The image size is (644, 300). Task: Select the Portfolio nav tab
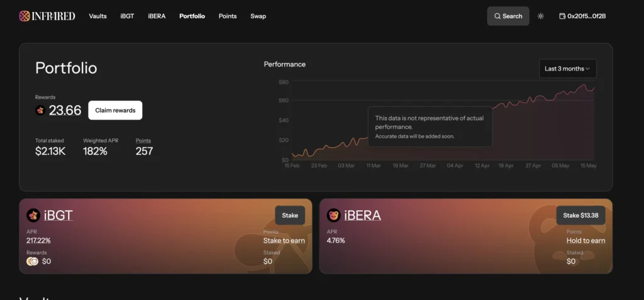tap(192, 16)
